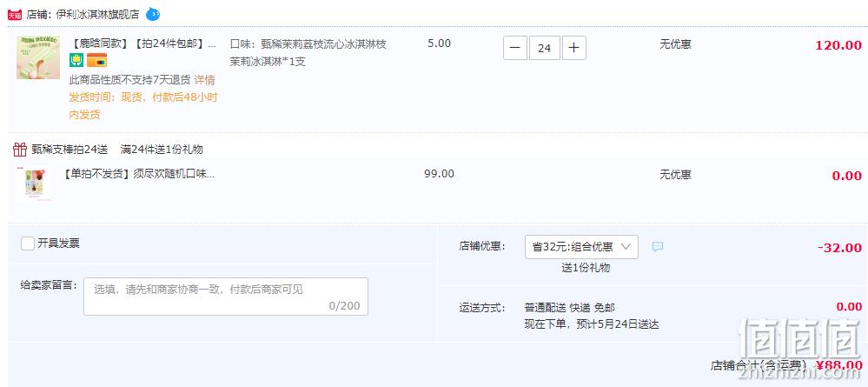Screen dimensions: 868x387
Task: Click the store total ¥88.00
Action: (x=839, y=365)
